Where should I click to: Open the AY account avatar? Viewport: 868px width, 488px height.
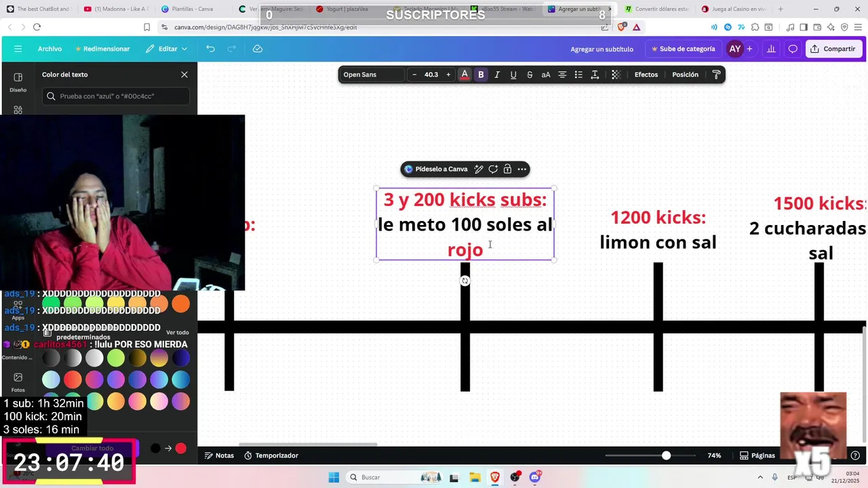point(734,49)
